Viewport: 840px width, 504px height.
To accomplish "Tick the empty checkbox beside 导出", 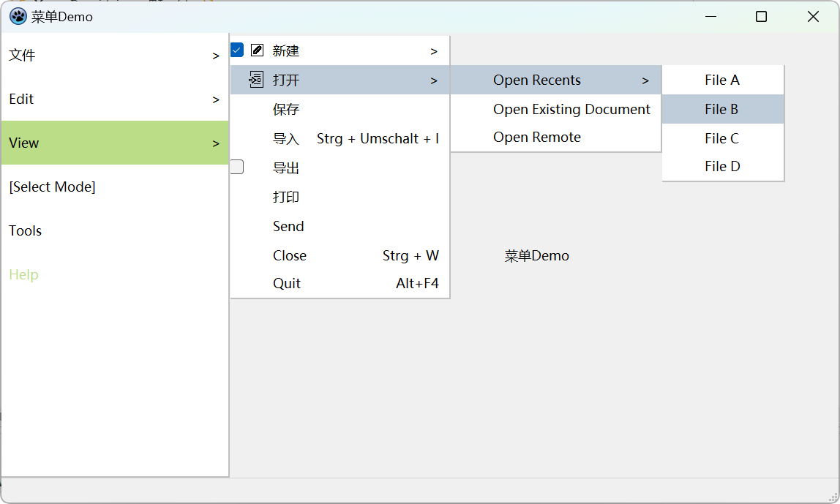I will 237,168.
